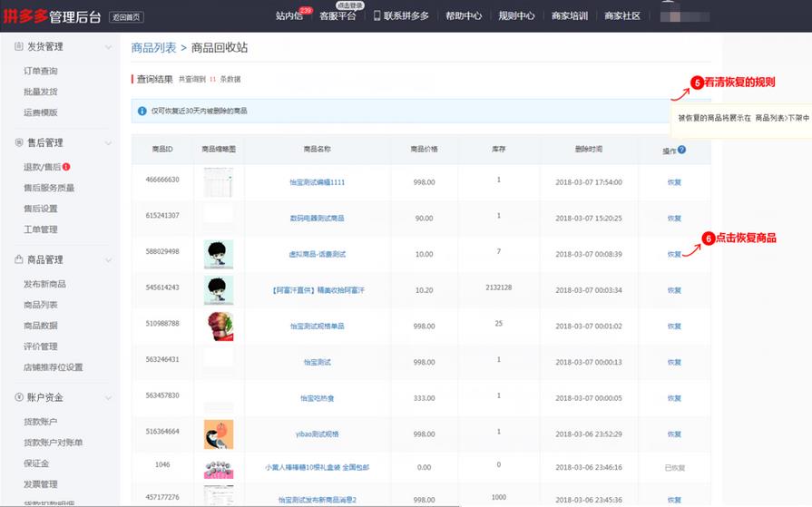The height and width of the screenshot is (507, 812).
Task: Click the 商品管理 bag icon in sidebar
Action: [19, 258]
